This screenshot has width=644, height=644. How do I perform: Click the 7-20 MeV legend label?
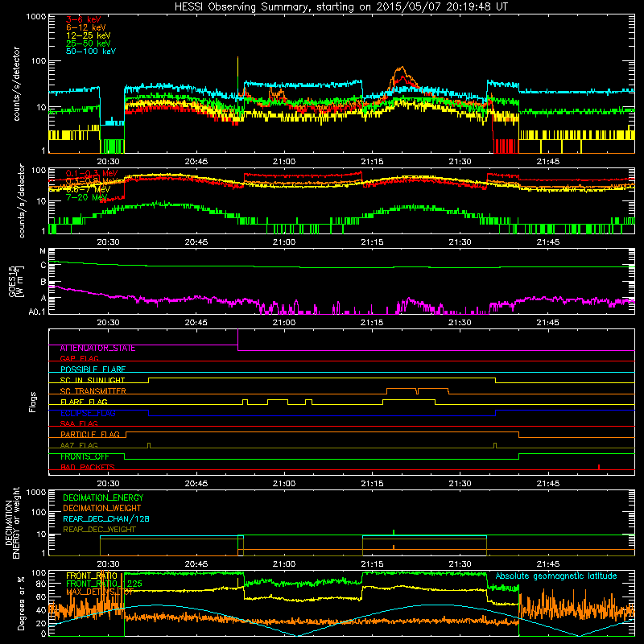pos(87,197)
